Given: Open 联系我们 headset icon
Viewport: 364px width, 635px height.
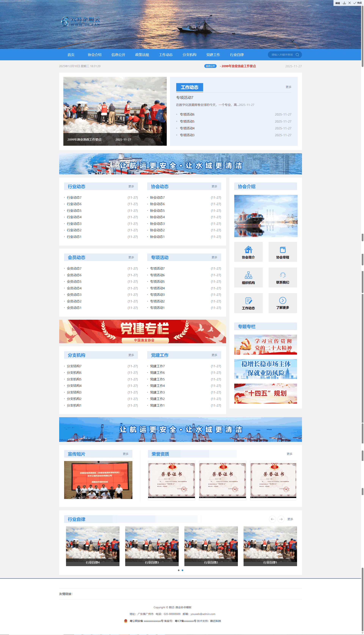Looking at the screenshot, I should [282, 275].
